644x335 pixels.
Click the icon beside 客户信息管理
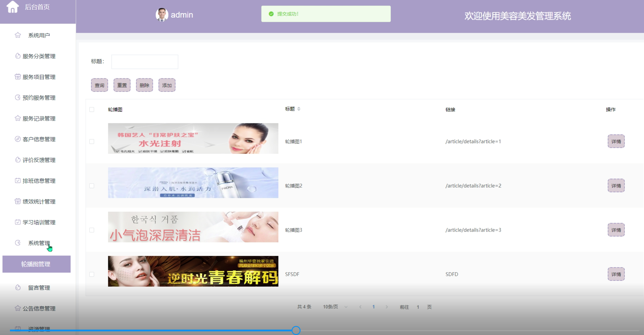pos(18,139)
